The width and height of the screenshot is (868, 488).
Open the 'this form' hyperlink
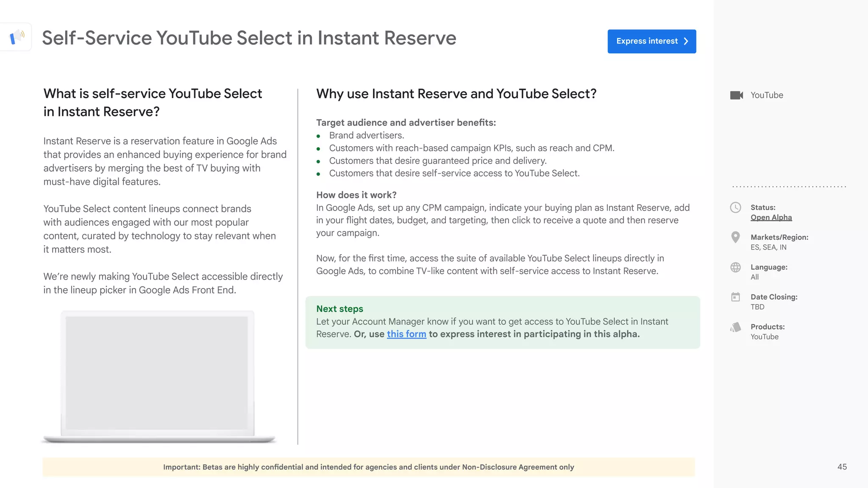tap(406, 334)
